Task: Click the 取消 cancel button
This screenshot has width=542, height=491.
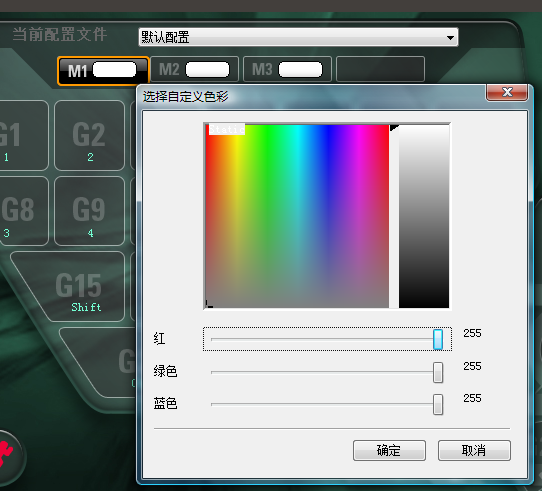Action: [x=474, y=450]
